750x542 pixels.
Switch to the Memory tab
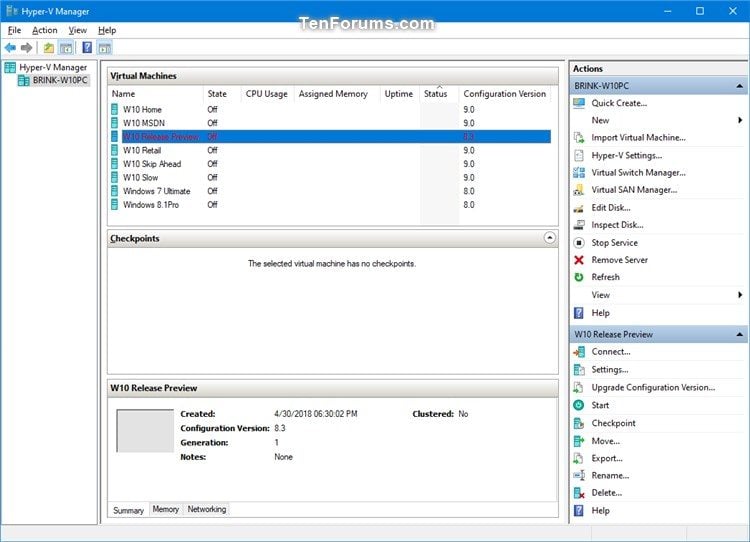tap(165, 509)
